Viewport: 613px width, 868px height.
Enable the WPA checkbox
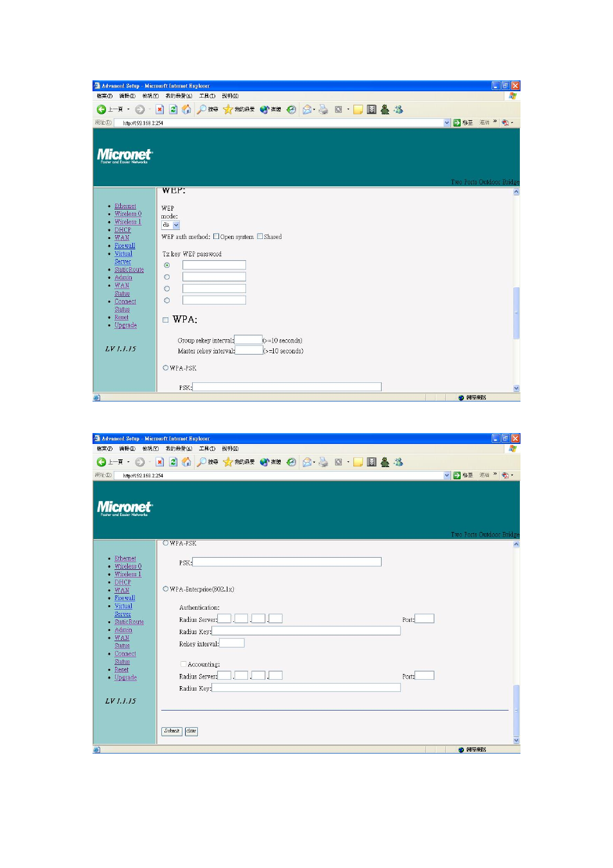[x=166, y=320]
